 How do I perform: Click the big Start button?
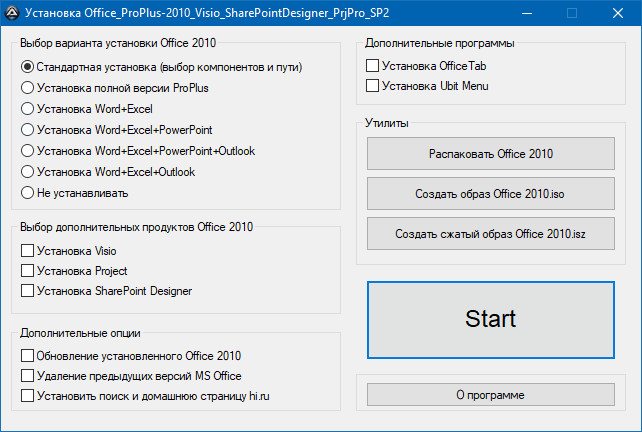(x=491, y=319)
